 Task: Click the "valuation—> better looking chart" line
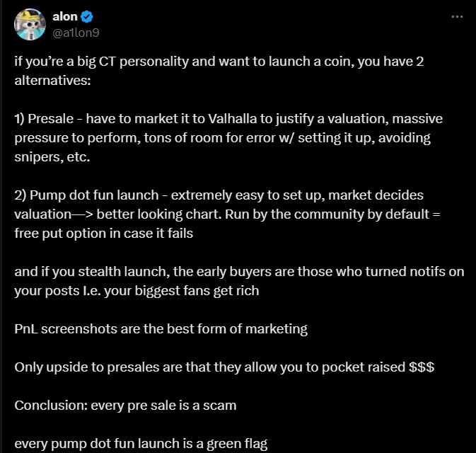click(x=227, y=214)
